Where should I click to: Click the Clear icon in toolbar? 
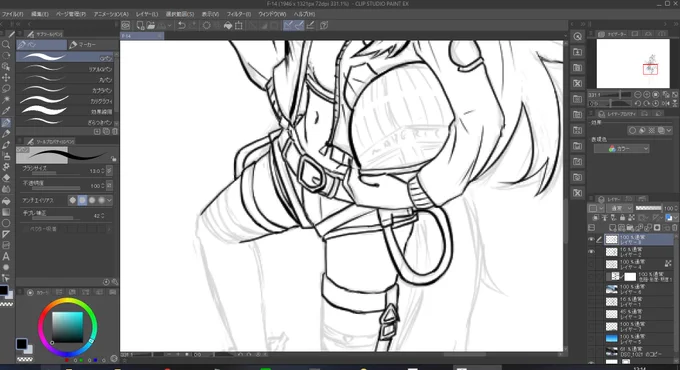point(206,25)
